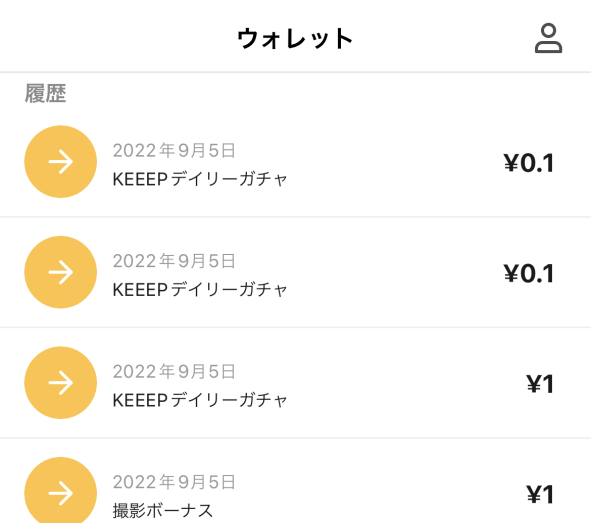Screen dimensions: 591x523
Task: Select the 2022年9月5日 date of the second entry
Action: coord(174,261)
